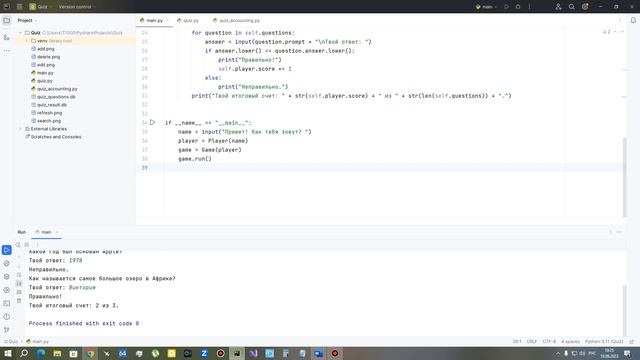
Task: Expand External Libraries node
Action: tap(20, 129)
